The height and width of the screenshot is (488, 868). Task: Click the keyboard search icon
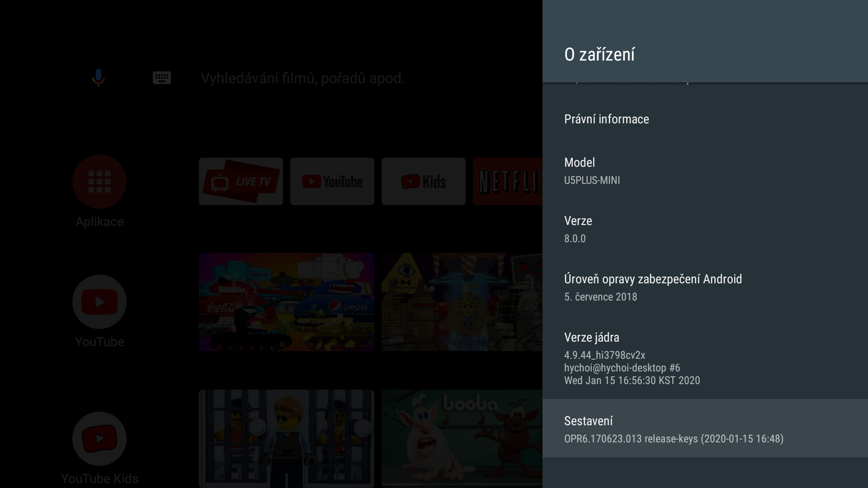(x=161, y=78)
